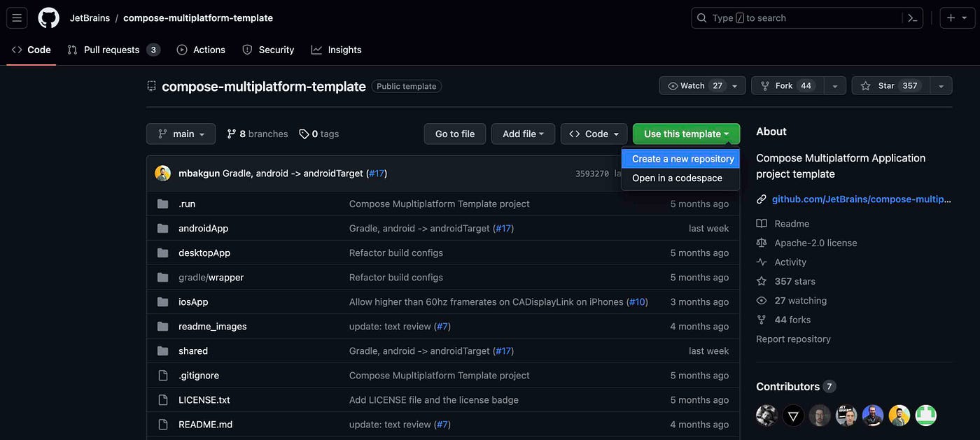Click the first contributor avatar

[767, 416]
